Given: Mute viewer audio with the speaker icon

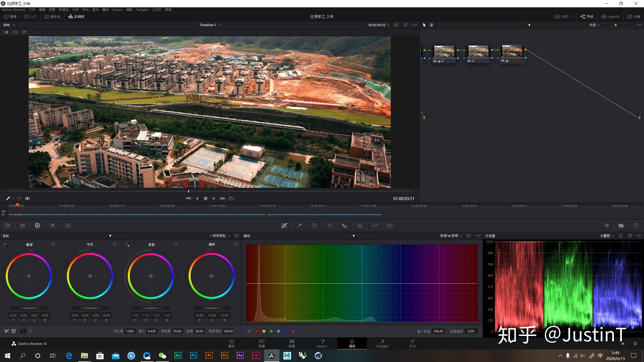Looking at the screenshot, I should click(x=27, y=198).
